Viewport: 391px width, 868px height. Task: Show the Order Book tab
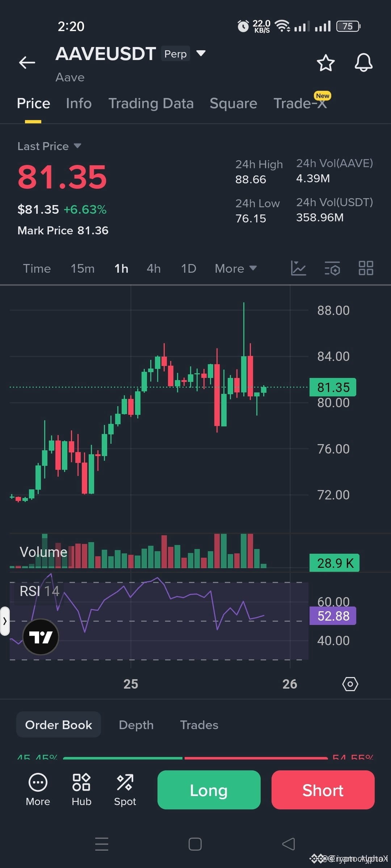(59, 725)
